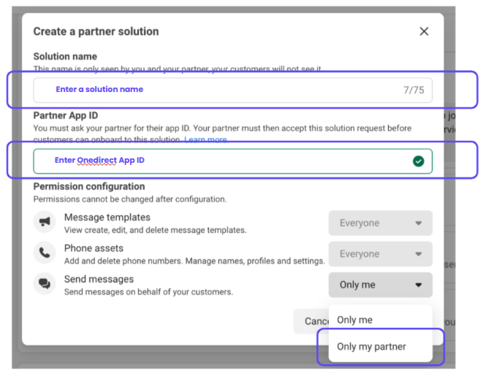480x373 pixels.
Task: Select Only me from dropdown list
Action: [x=380, y=320]
